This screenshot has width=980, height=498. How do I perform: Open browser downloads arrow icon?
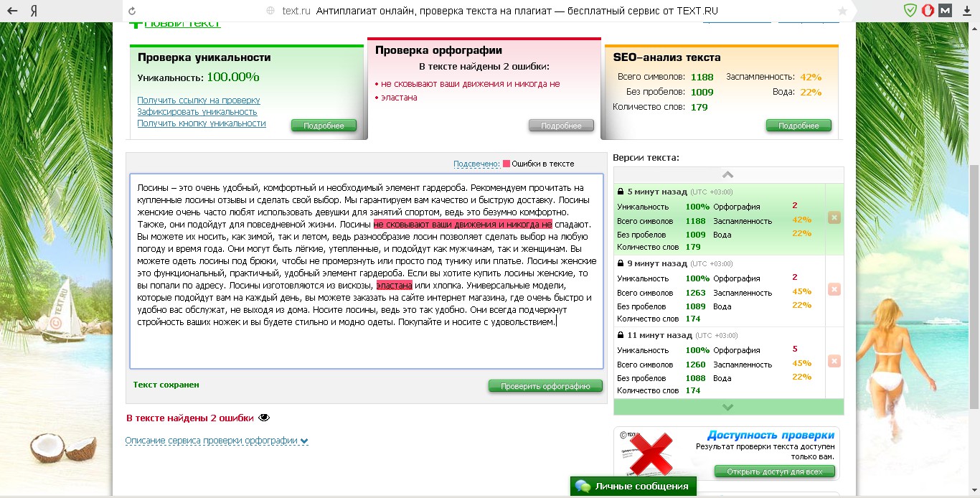click(966, 11)
